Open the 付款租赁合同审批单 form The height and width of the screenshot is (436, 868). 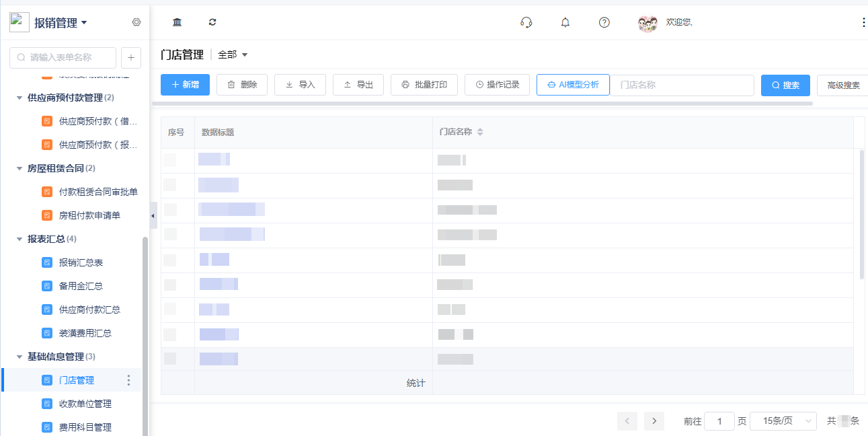click(x=98, y=192)
